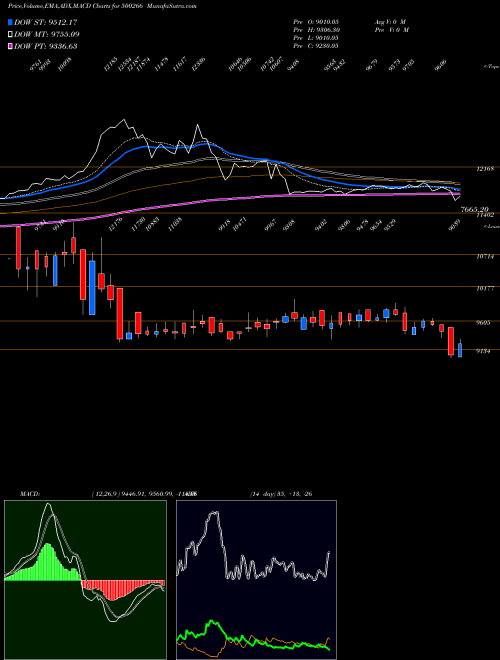
Task: Click the 'Pre V: 0 M' volume text
Action: click(x=392, y=30)
